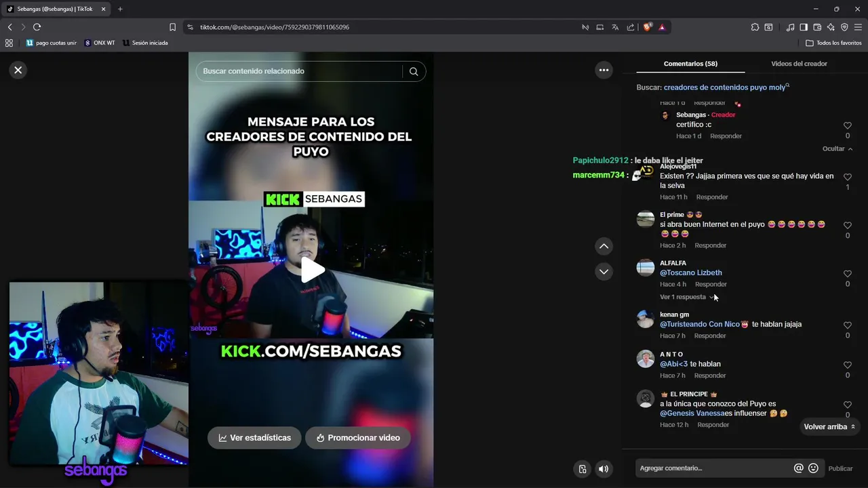This screenshot has height=488, width=868.
Task: Reply to Alejovegis11's comment
Action: click(712, 197)
